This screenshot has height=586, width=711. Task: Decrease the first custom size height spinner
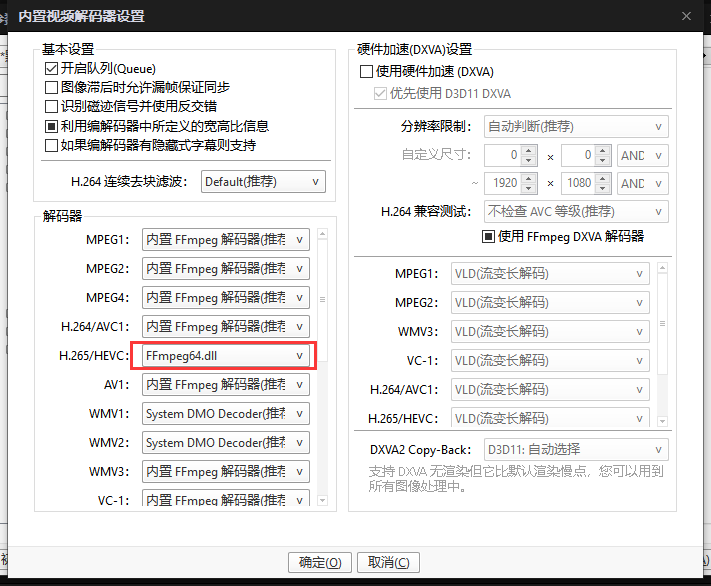click(603, 161)
